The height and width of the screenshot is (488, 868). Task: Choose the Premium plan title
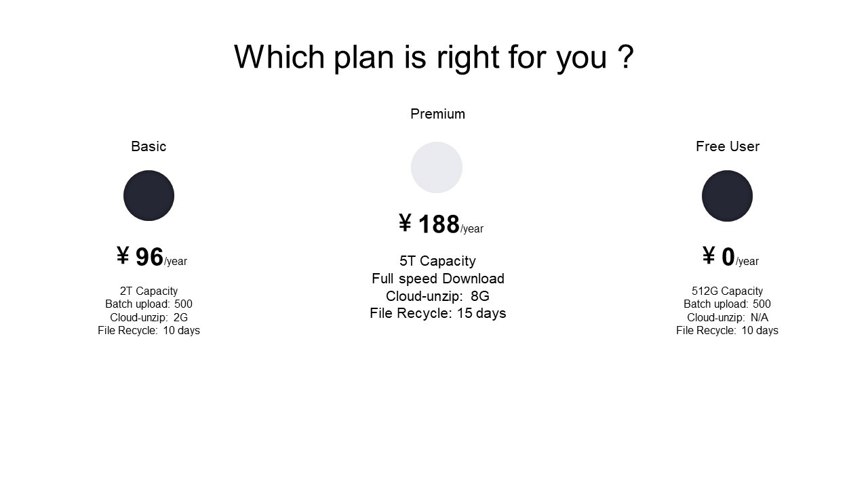pyautogui.click(x=437, y=114)
